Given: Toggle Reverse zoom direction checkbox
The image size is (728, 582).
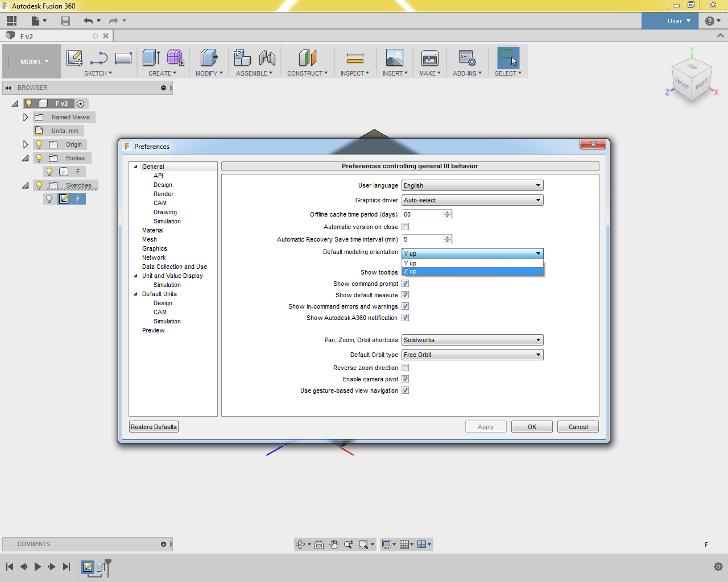Looking at the screenshot, I should click(x=406, y=368).
